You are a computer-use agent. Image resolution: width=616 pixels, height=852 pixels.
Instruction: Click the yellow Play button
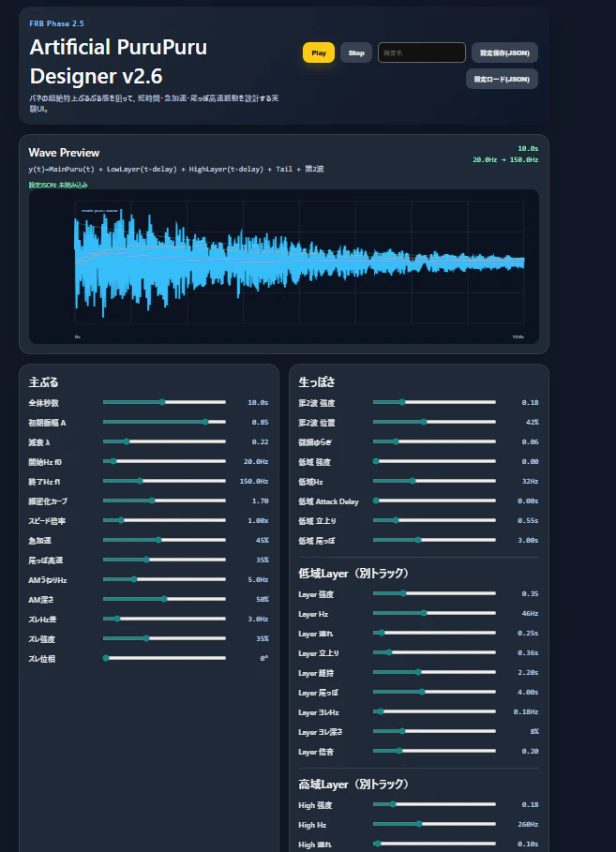(x=319, y=52)
